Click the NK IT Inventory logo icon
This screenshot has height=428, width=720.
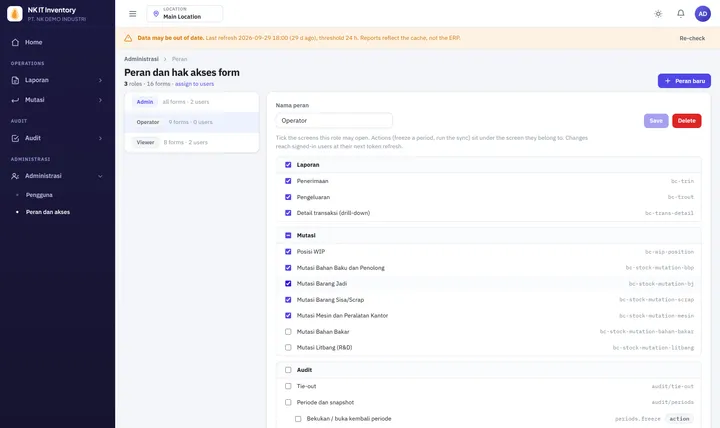click(15, 14)
